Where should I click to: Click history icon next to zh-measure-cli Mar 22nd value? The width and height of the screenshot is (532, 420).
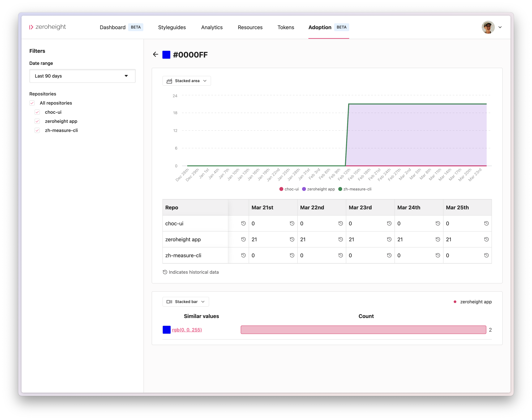click(x=341, y=255)
